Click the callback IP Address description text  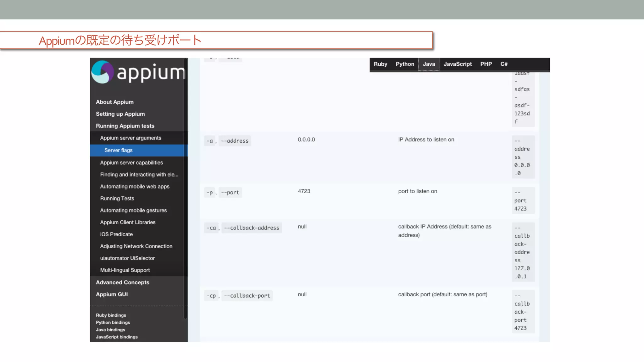click(x=445, y=231)
